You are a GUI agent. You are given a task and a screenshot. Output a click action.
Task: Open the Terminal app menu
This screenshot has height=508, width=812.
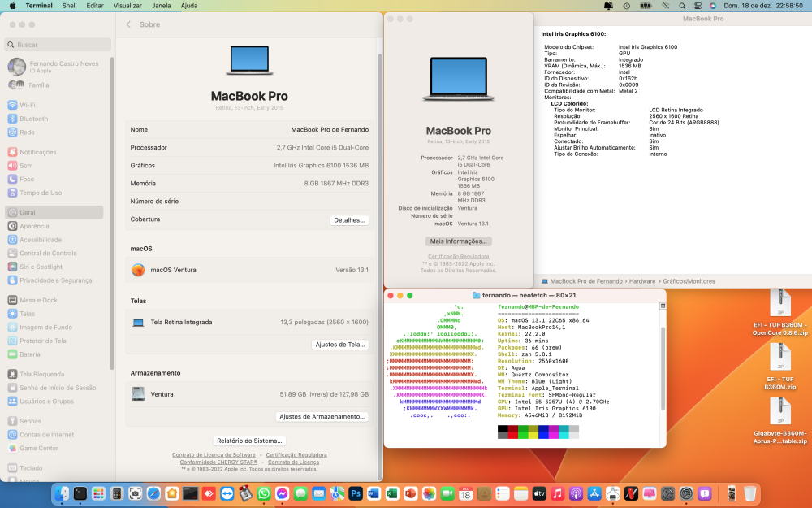click(x=39, y=6)
